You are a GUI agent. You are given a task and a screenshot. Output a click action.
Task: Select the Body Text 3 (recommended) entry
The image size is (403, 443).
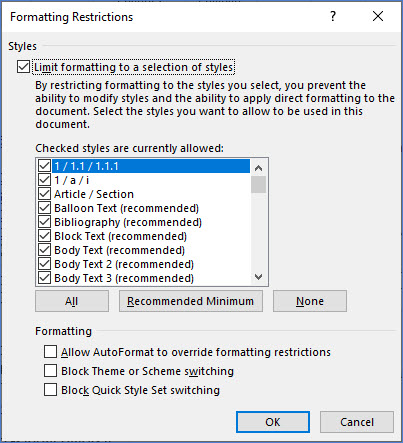coord(124,278)
